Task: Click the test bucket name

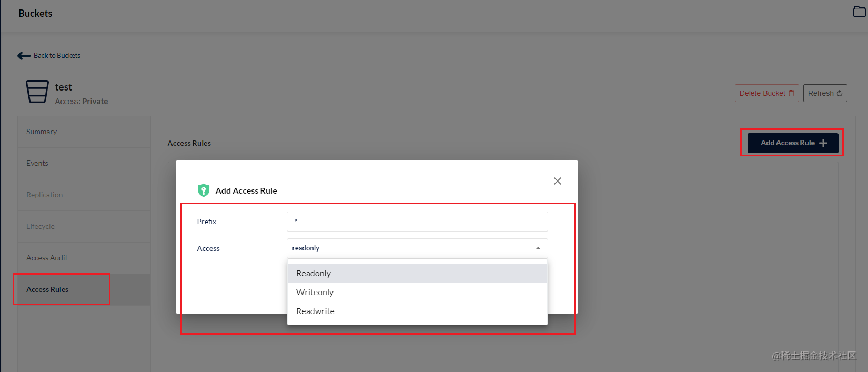Action: [63, 87]
